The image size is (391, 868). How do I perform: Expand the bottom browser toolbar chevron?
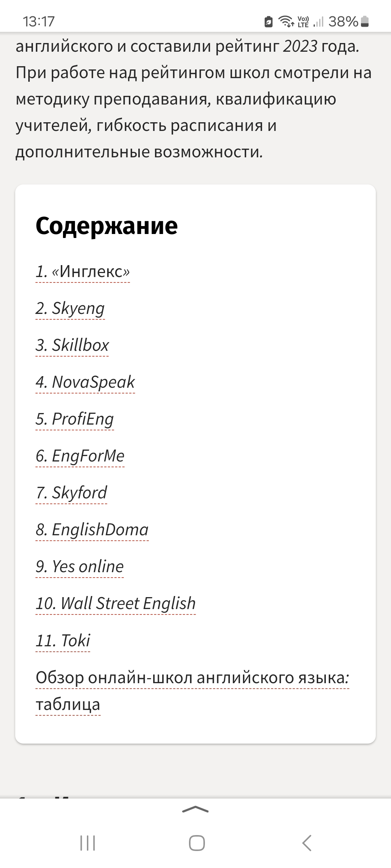(195, 809)
